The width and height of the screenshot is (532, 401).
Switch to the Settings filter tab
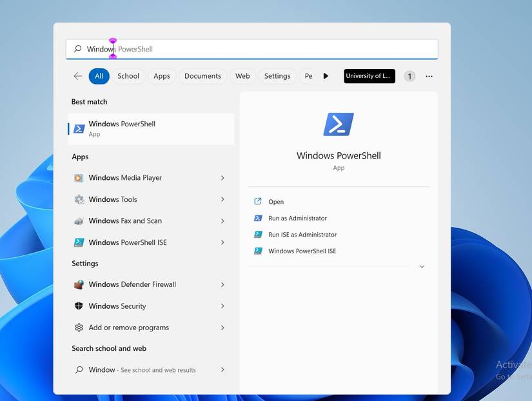pyautogui.click(x=277, y=75)
